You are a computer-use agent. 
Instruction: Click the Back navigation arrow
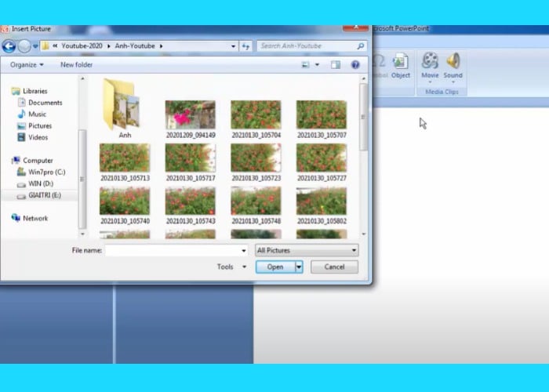coord(9,46)
